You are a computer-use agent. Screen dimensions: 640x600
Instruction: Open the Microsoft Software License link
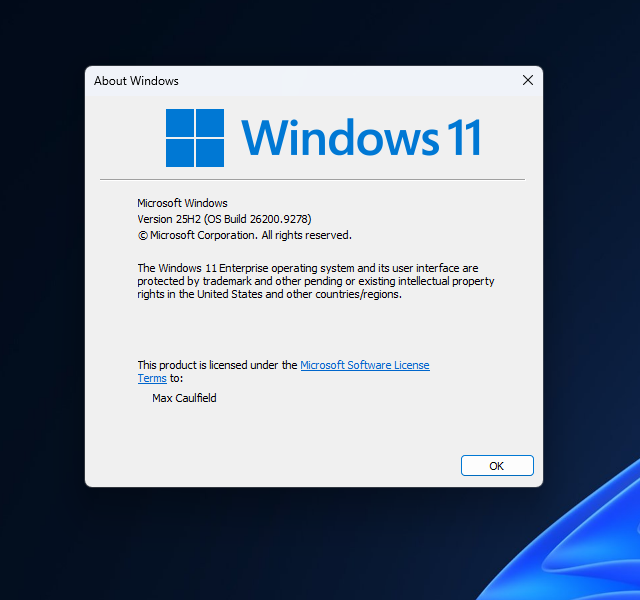[x=365, y=365]
